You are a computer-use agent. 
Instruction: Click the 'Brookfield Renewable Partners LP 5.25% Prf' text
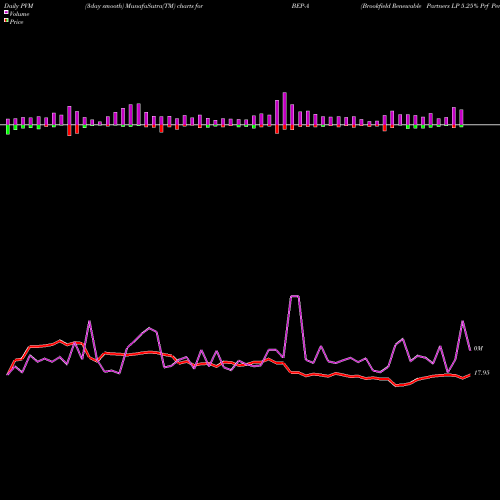[x=425, y=6]
